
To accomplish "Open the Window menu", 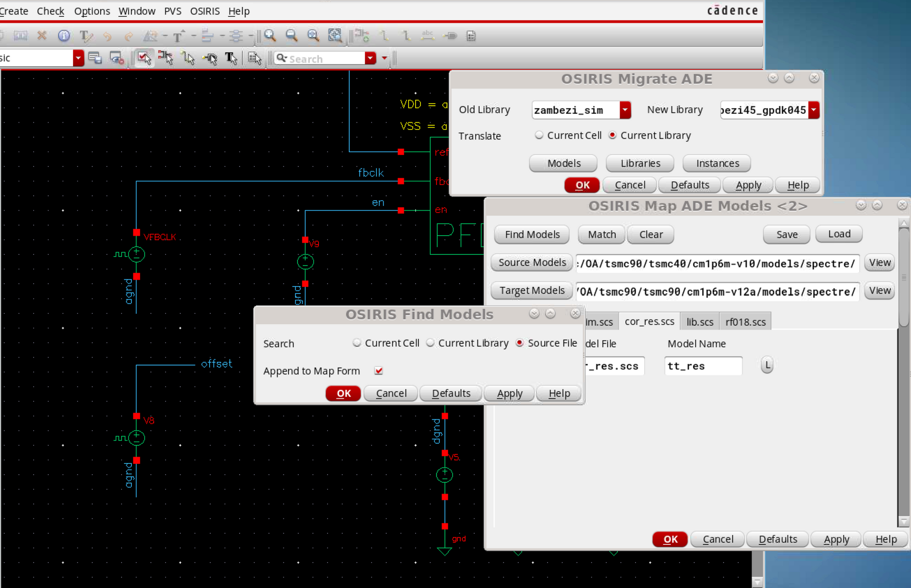I will 137,11.
